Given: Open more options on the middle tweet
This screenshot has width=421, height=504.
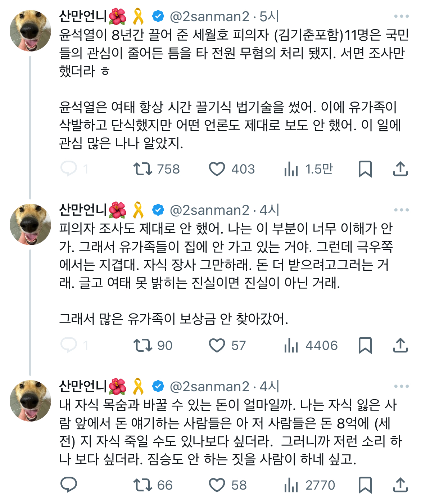Looking at the screenshot, I should (x=401, y=210).
